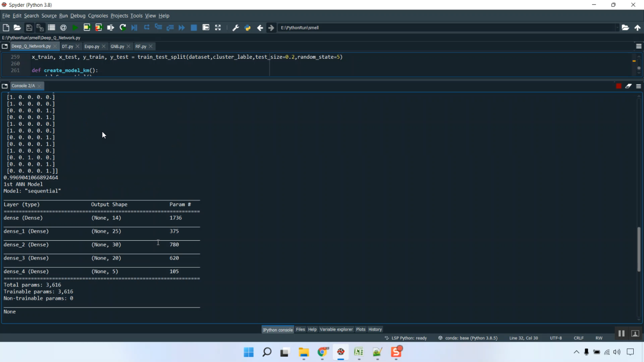Click the New file icon
This screenshot has height=362, width=644.
pyautogui.click(x=6, y=28)
